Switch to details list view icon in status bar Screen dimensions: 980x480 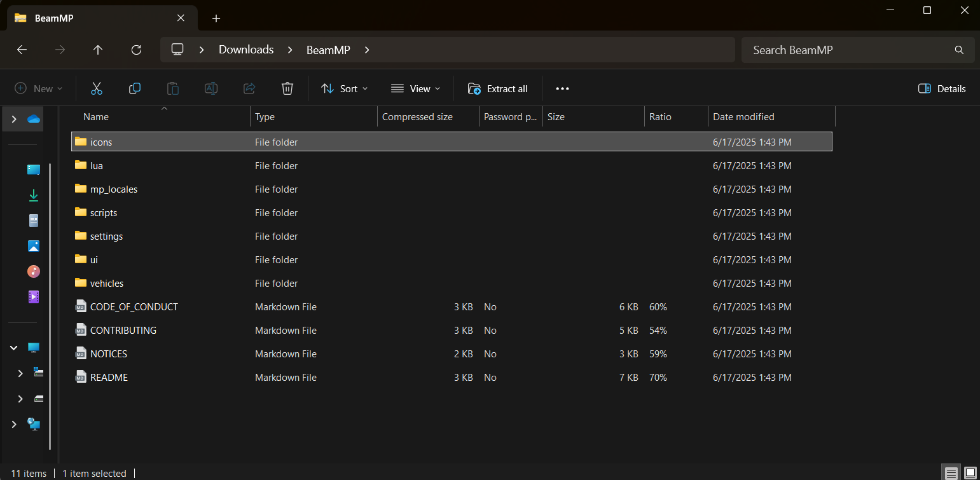tap(951, 473)
